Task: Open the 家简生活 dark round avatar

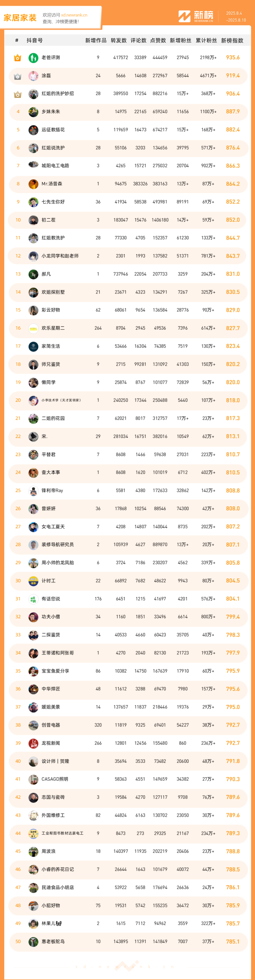Action: [x=33, y=346]
